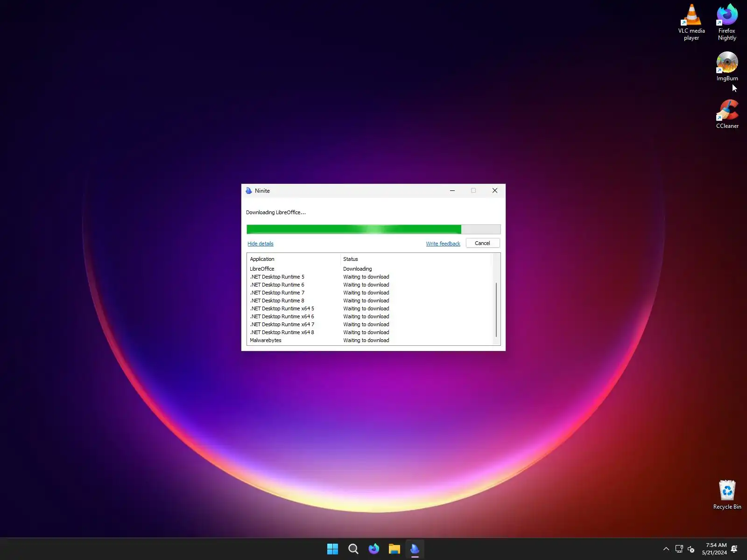Select .NET Desktop Runtime x64 8 entry
Screen dimensions: 747x560
coord(369,332)
